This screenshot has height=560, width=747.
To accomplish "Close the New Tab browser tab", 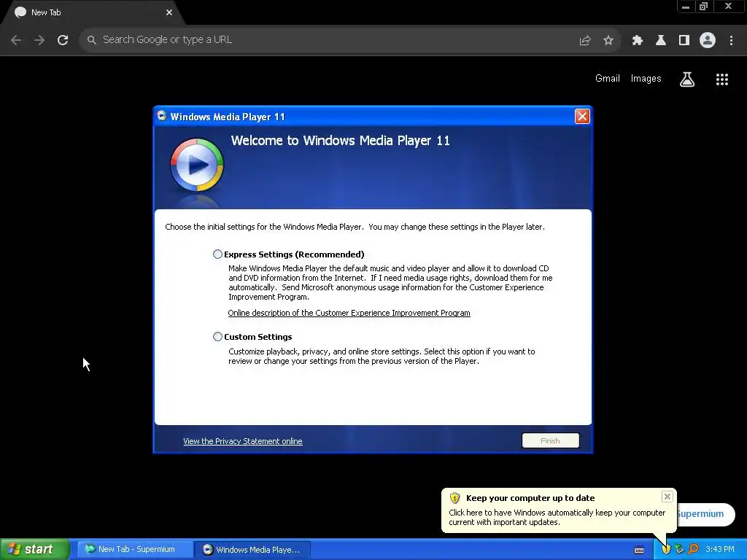I will pos(169,12).
